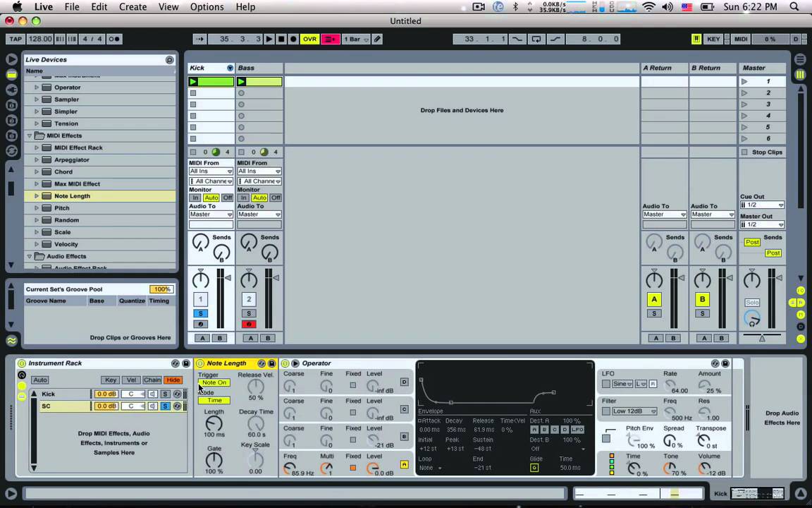Open the 1 Bar quantization menu

pyautogui.click(x=356, y=39)
